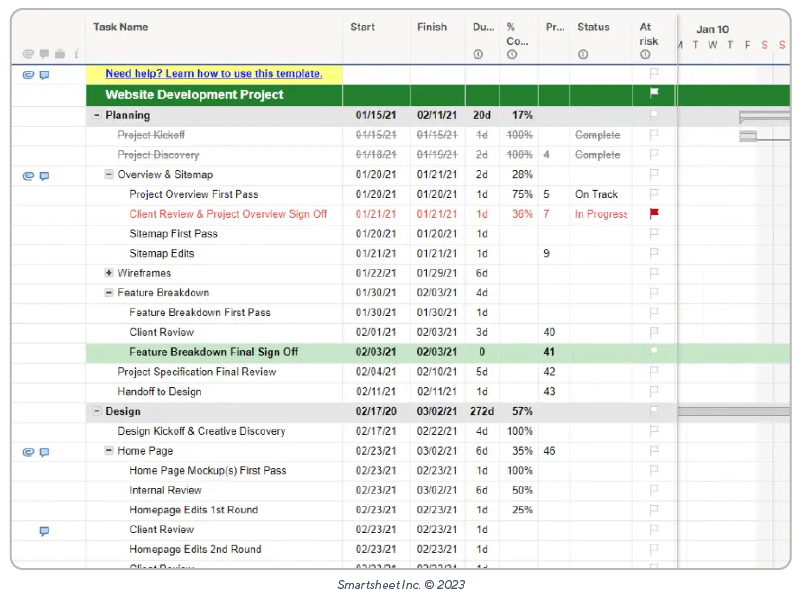The height and width of the screenshot is (601, 801).
Task: Expand the Wireframes task group
Action: [x=109, y=273]
